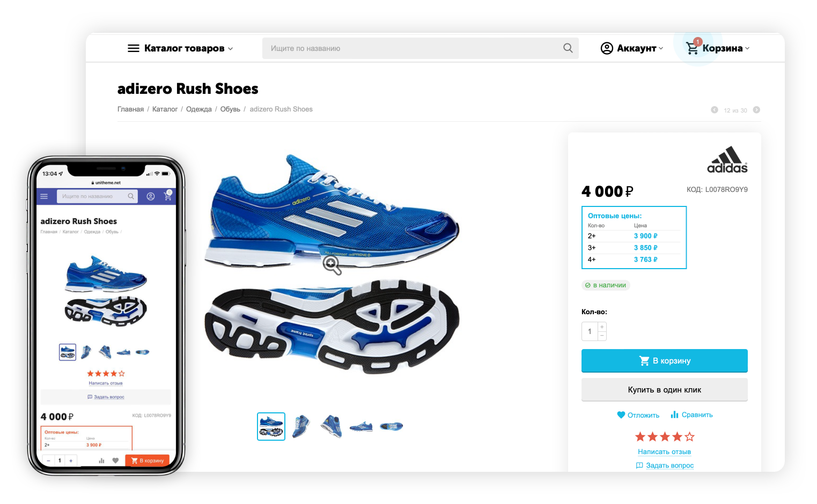Navigate to Каталог in breadcrumbs

tap(165, 109)
